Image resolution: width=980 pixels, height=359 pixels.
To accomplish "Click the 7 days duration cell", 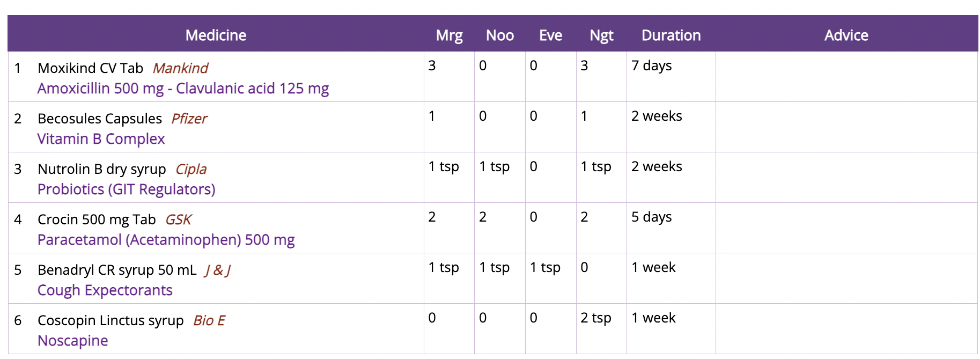I will click(651, 66).
